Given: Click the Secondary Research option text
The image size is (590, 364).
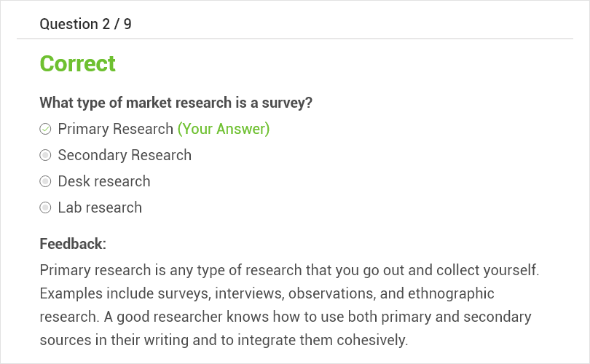Looking at the screenshot, I should coord(125,155).
